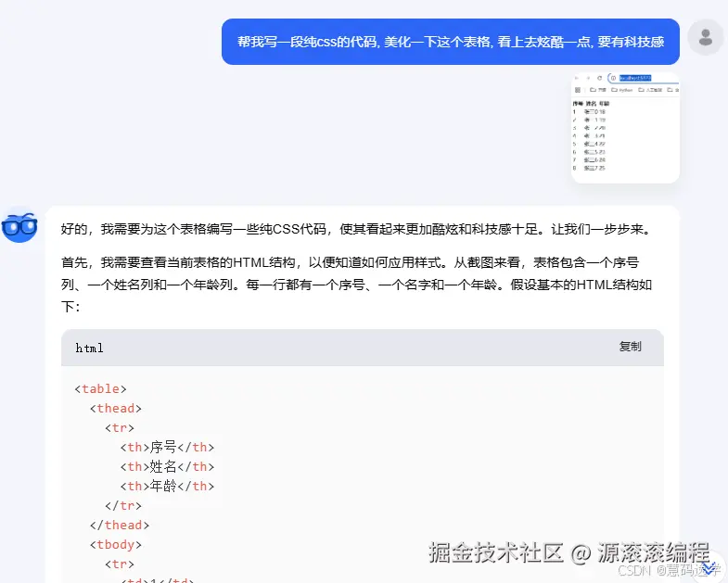
Task: Copy the html code block with 复制
Action: (x=630, y=347)
